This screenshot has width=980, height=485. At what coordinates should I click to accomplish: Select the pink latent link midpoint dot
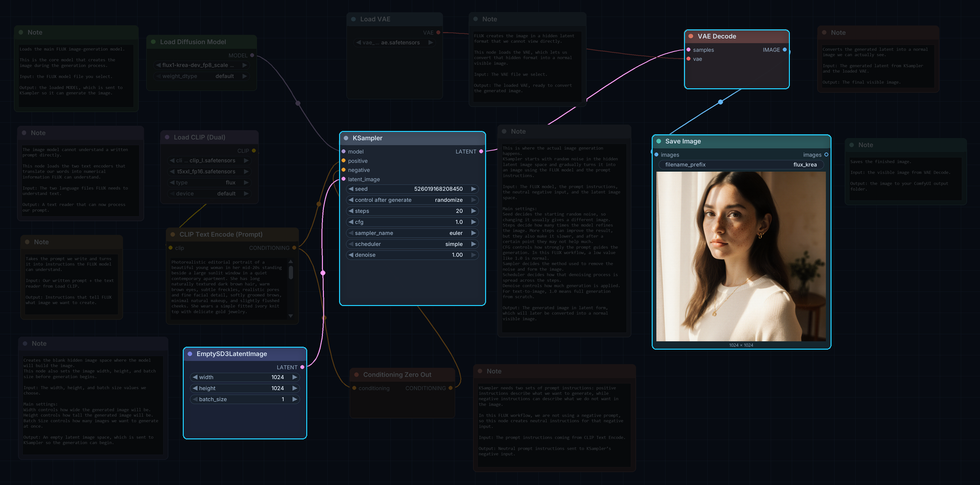[323, 273]
